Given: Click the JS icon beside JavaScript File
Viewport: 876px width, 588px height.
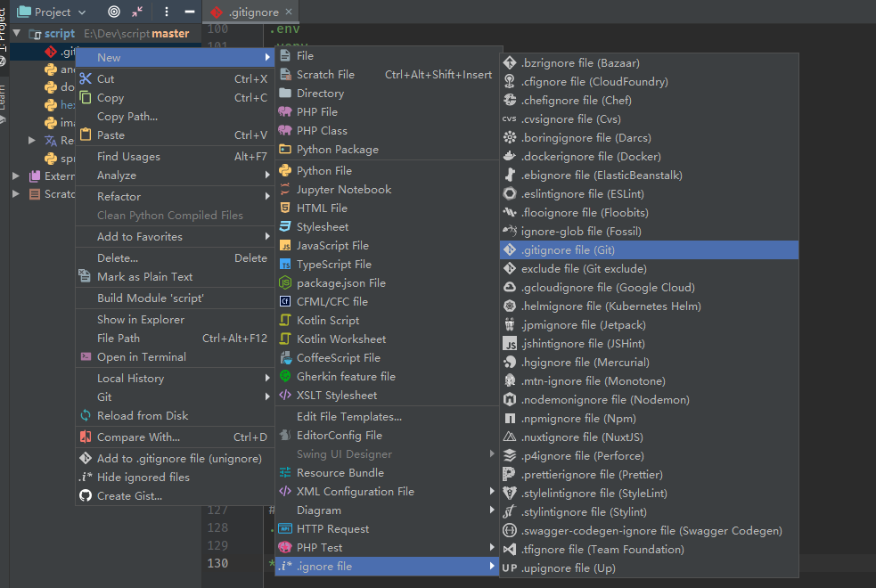Looking at the screenshot, I should (x=285, y=246).
